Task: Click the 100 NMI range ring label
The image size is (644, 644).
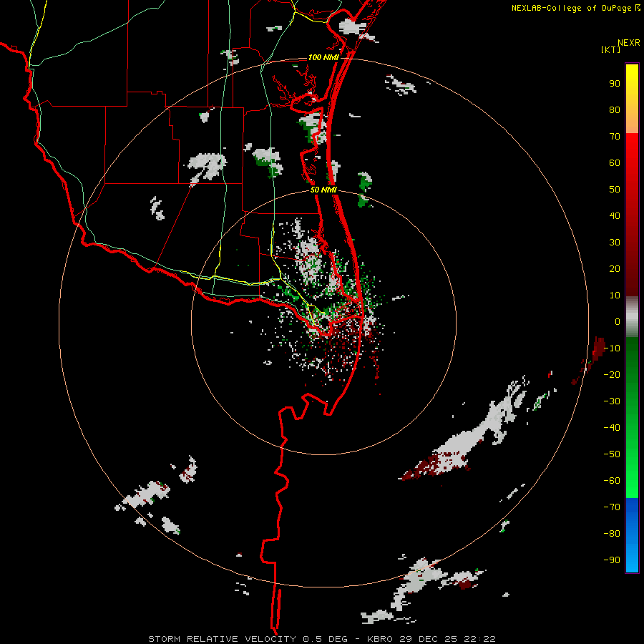Action: pos(323,57)
